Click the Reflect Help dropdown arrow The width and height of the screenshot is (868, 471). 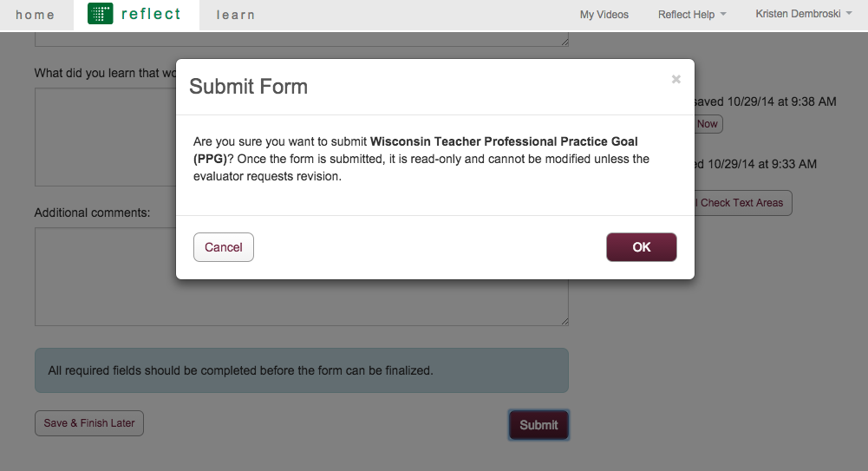[723, 15]
